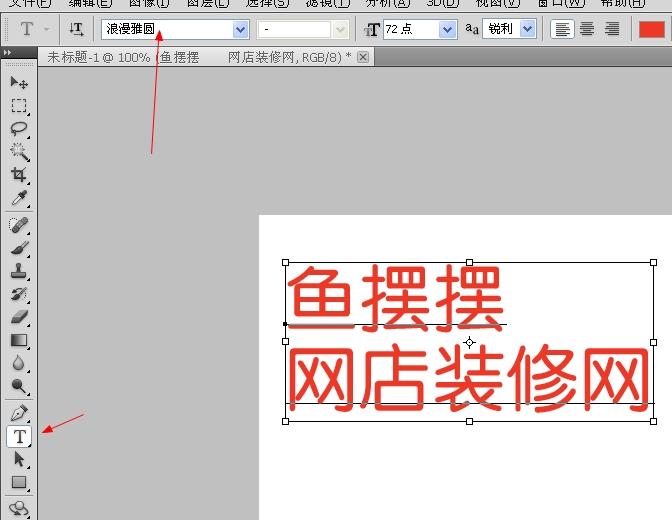
Task: Select the Eyedropper tool
Action: pyautogui.click(x=19, y=199)
